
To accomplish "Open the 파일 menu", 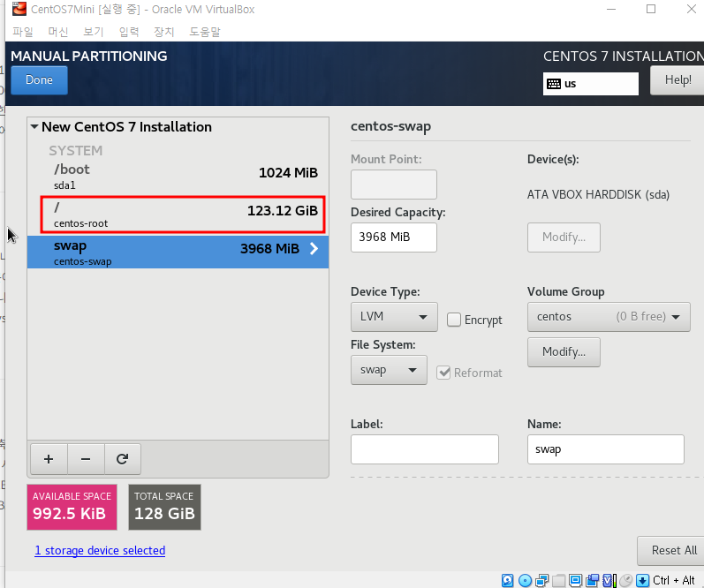I will coord(23,32).
